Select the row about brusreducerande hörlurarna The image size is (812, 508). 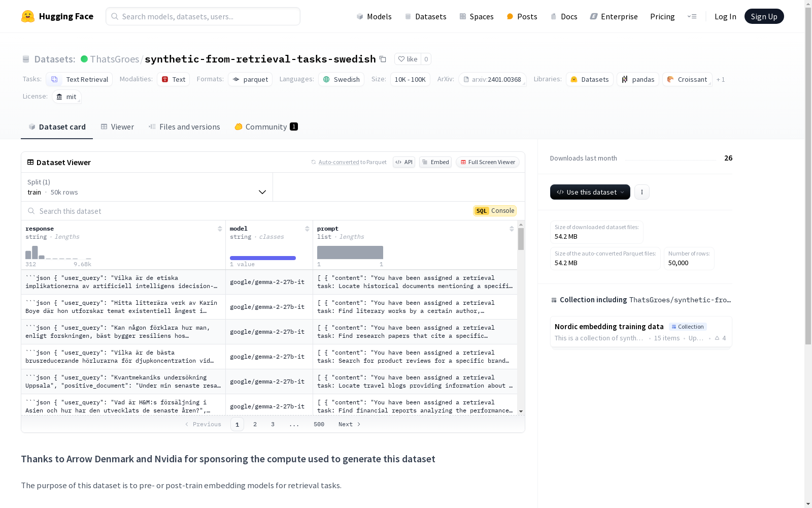point(269,357)
